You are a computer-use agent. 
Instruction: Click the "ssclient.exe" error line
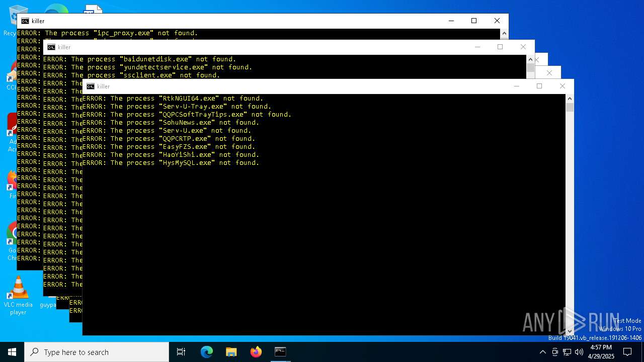click(132, 75)
